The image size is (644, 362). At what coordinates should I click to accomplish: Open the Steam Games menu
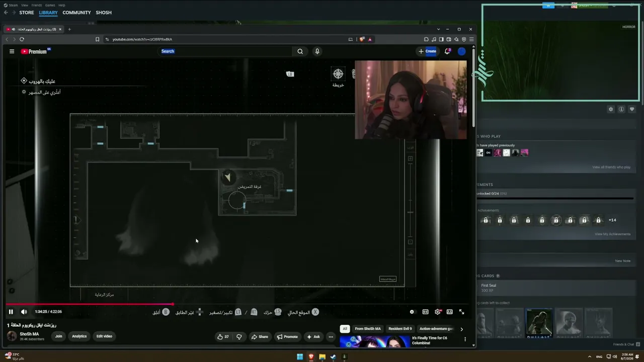coord(50,5)
